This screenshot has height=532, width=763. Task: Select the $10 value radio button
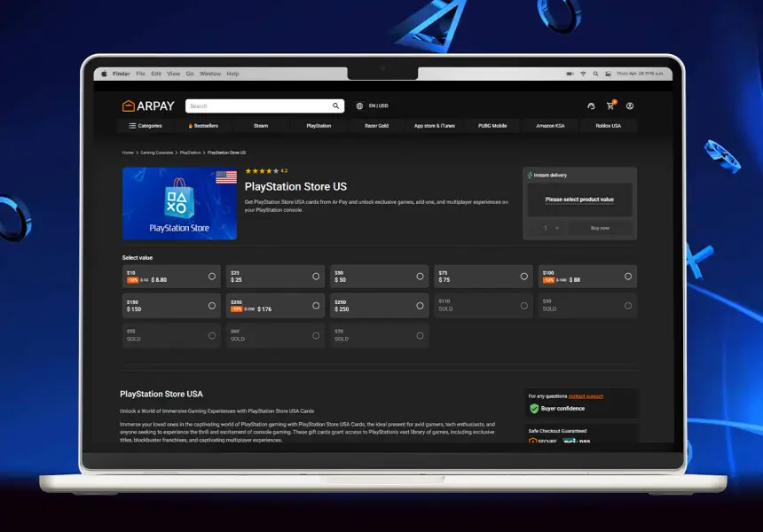212,276
